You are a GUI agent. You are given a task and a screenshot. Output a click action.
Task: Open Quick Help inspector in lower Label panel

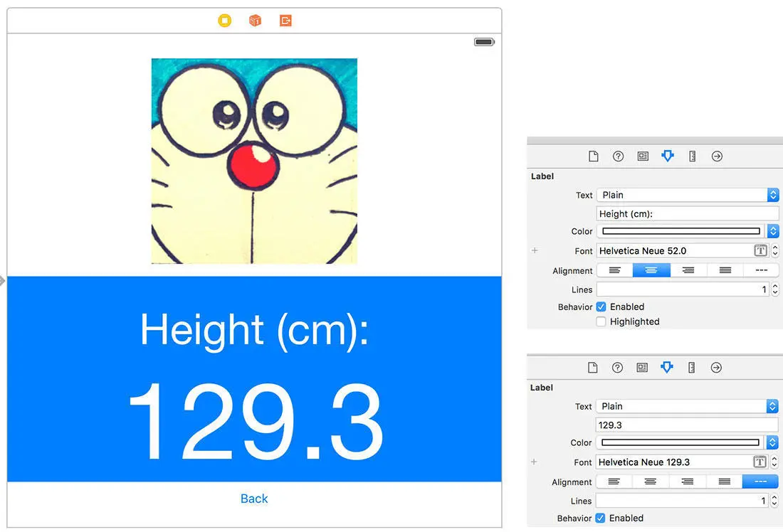(x=617, y=368)
